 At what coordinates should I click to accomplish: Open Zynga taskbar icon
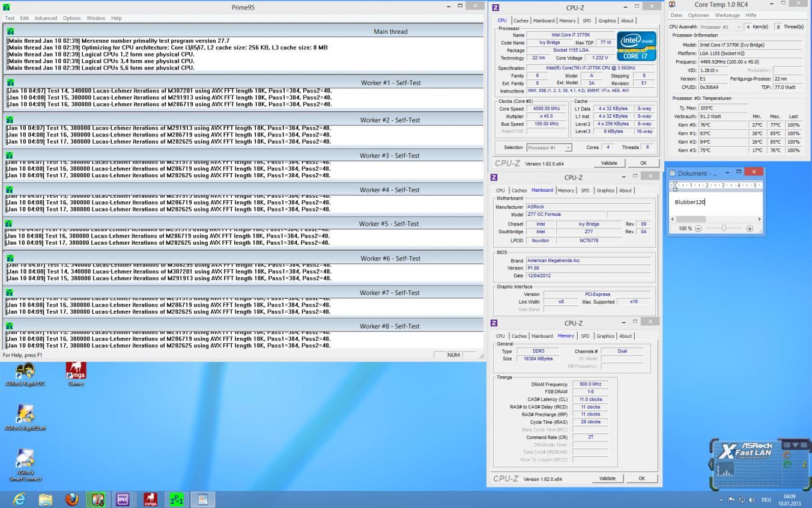click(x=150, y=499)
